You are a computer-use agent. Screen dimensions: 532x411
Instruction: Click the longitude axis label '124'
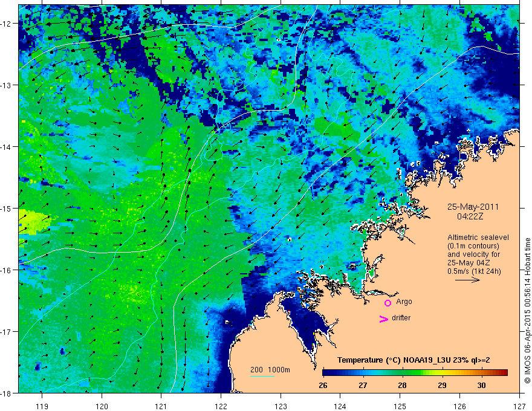tap(340, 406)
